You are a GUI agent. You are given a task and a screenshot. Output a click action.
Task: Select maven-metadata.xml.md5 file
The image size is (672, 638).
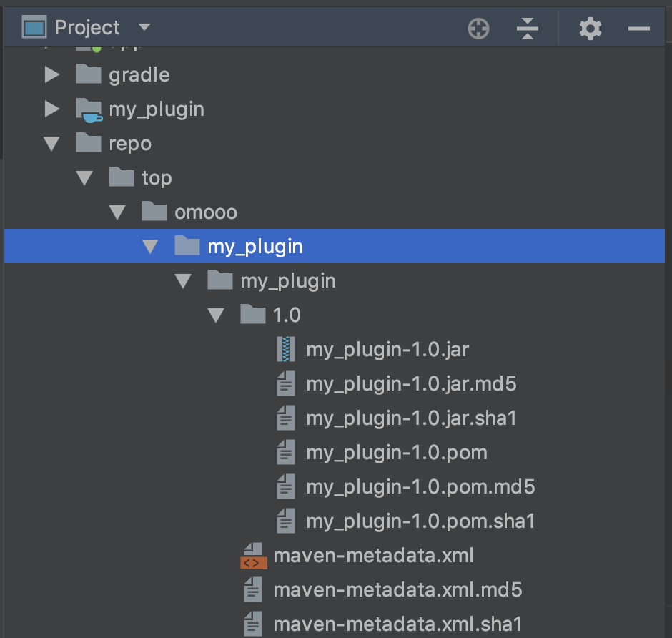coord(397,590)
